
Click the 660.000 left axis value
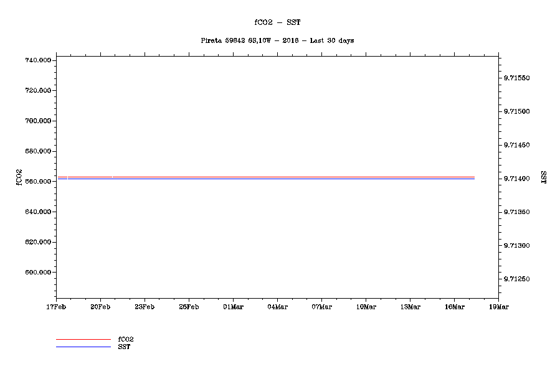(x=37, y=182)
